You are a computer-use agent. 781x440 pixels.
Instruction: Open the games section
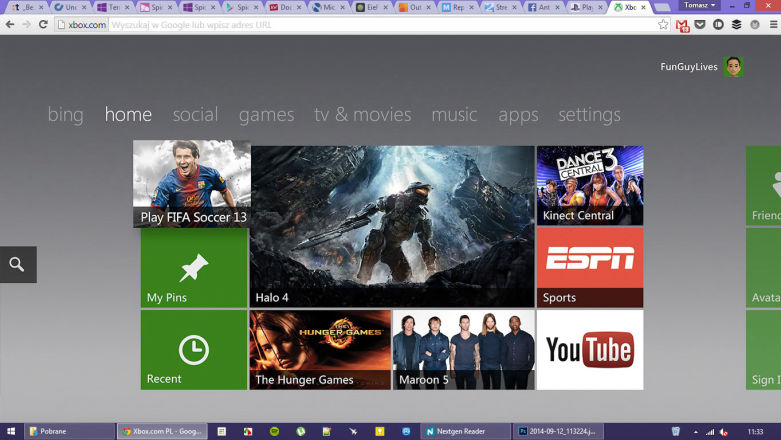[x=266, y=115]
